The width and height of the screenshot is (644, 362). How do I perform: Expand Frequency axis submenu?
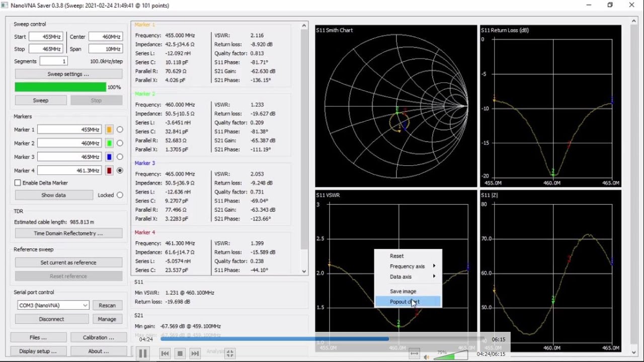click(x=408, y=266)
